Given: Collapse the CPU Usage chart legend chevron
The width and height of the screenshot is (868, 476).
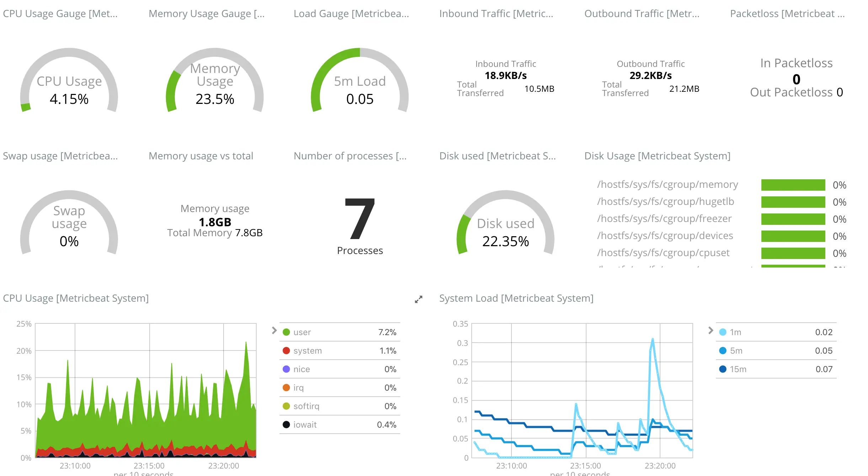Looking at the screenshot, I should click(274, 330).
